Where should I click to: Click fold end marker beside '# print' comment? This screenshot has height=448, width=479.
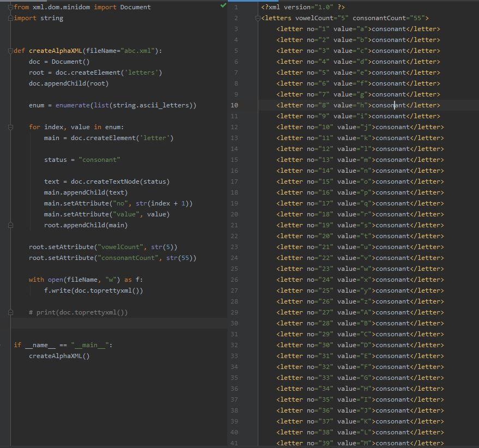click(x=11, y=312)
